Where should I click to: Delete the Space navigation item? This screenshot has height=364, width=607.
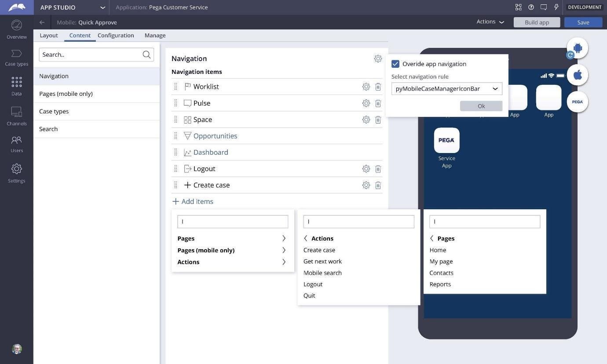[x=378, y=120]
